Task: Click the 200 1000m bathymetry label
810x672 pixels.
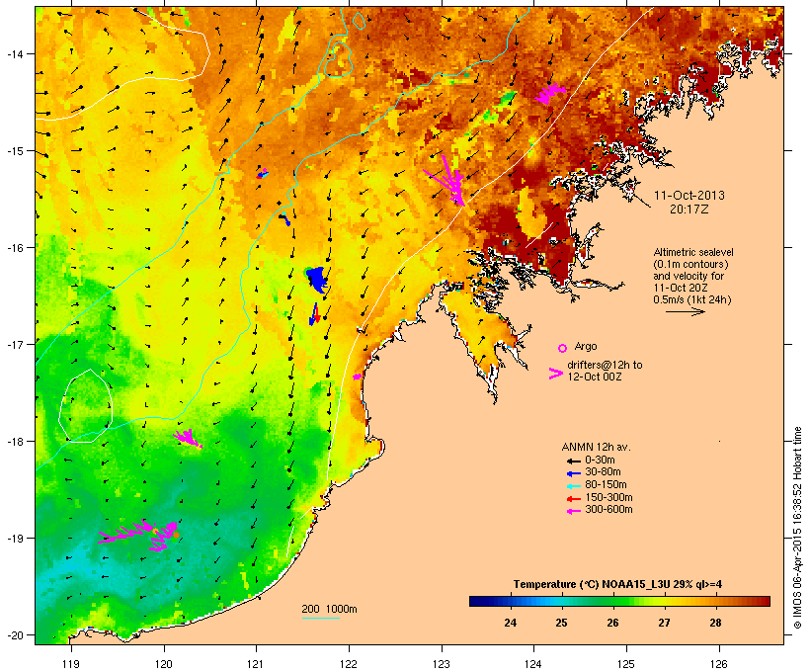Action: point(329,609)
